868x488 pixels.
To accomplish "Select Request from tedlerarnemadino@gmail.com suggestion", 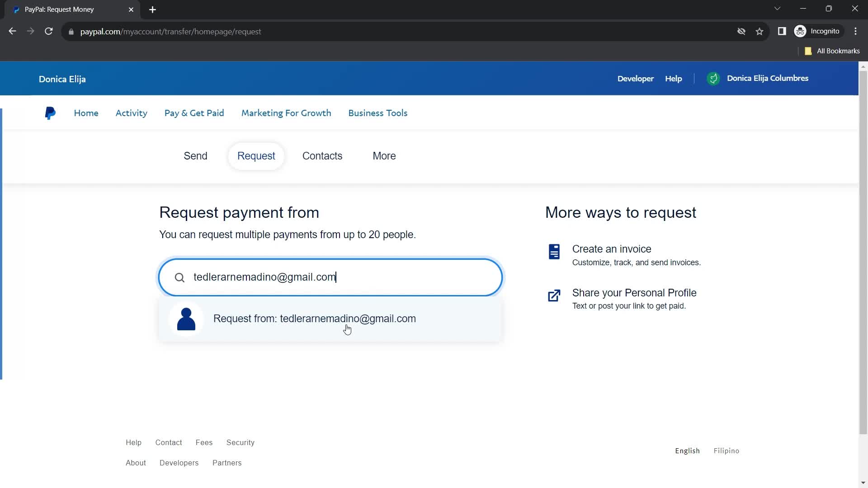I will click(330, 319).
